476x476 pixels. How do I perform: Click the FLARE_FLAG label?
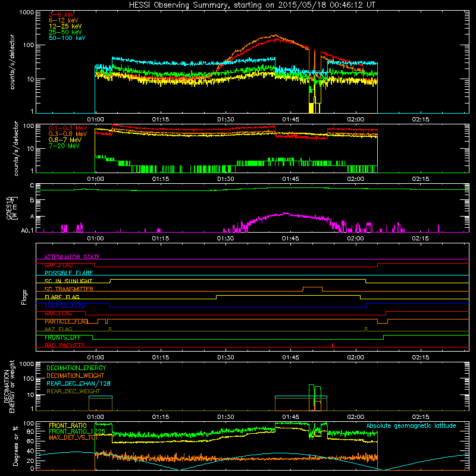[x=62, y=297]
